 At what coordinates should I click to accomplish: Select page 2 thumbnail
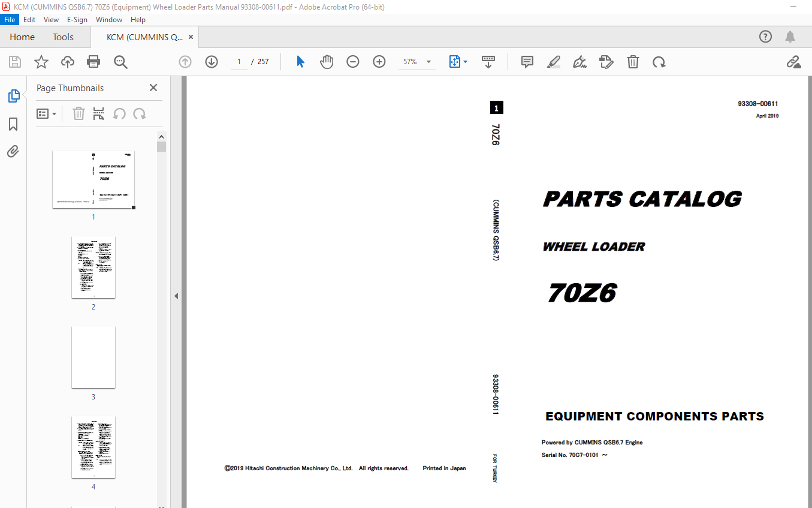(93, 267)
